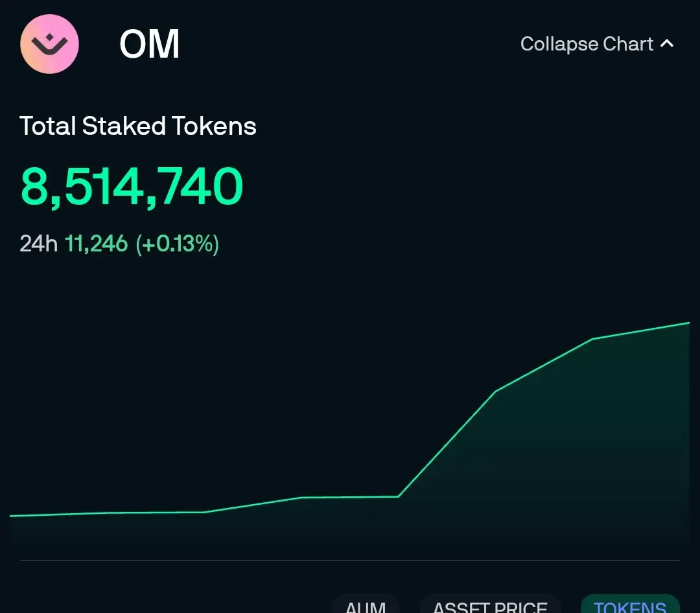This screenshot has height=613, width=700.
Task: Switch to the ASSET PRICE chart tab
Action: coord(490,604)
